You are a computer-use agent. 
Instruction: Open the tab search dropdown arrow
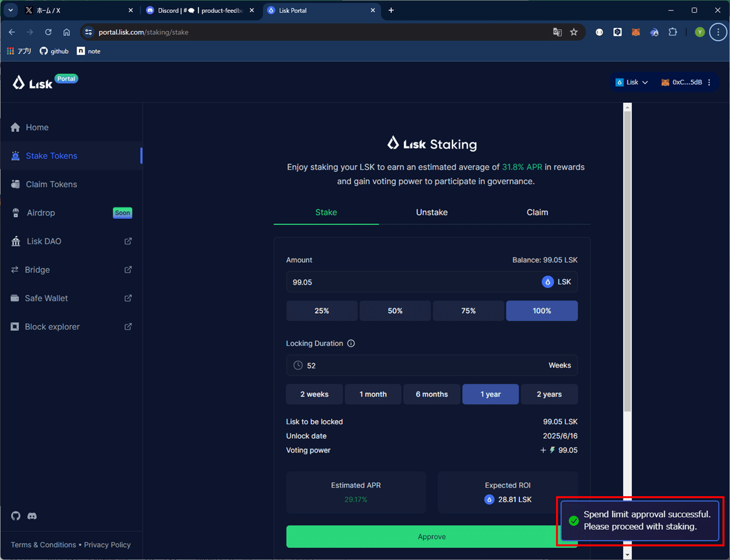pyautogui.click(x=10, y=10)
